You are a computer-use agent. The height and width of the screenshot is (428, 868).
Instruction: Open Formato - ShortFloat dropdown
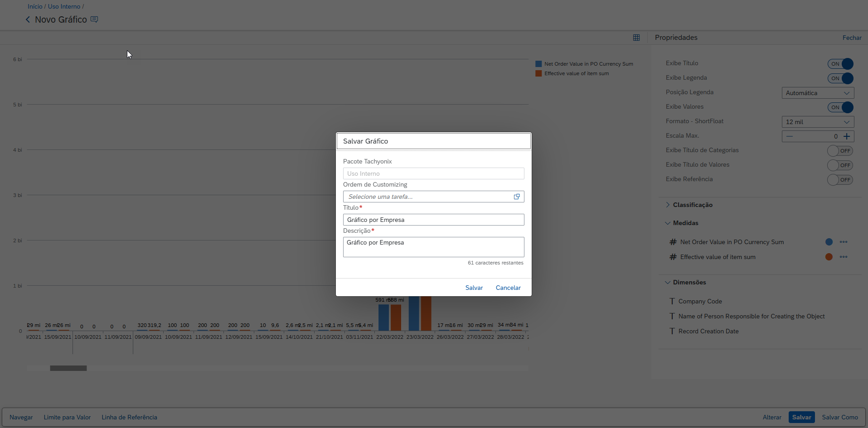(818, 122)
